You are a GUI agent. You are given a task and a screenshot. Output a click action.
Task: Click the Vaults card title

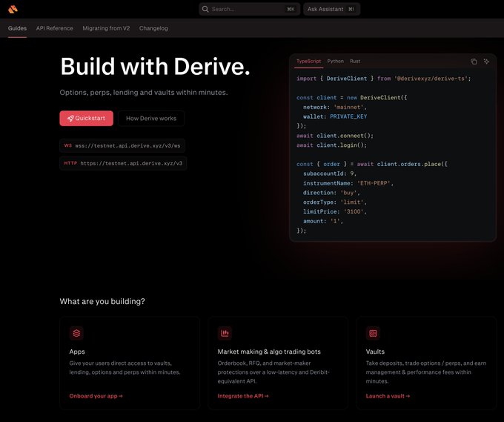tap(375, 352)
